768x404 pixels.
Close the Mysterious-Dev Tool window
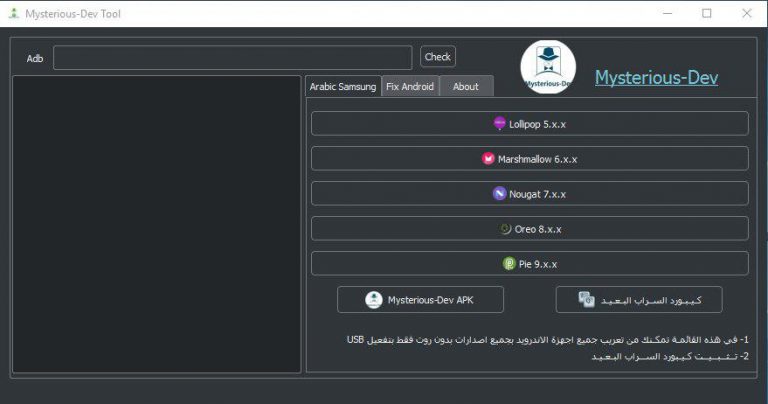click(x=746, y=14)
